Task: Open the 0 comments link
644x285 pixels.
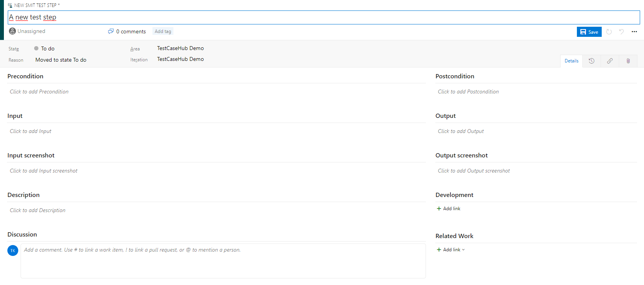Action: [131, 31]
